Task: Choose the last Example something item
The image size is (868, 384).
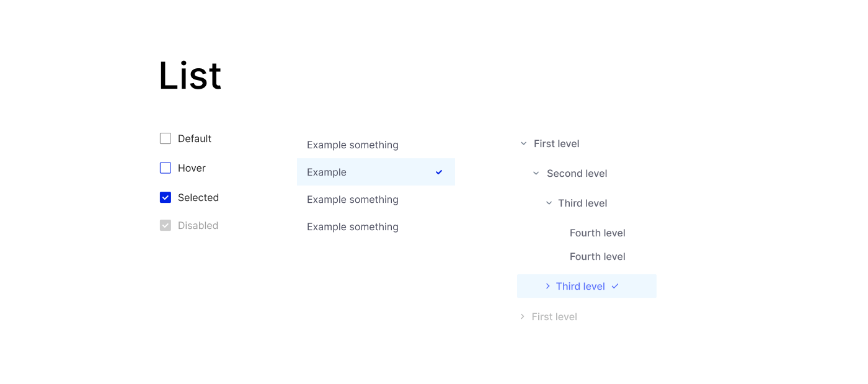Action: pos(353,227)
